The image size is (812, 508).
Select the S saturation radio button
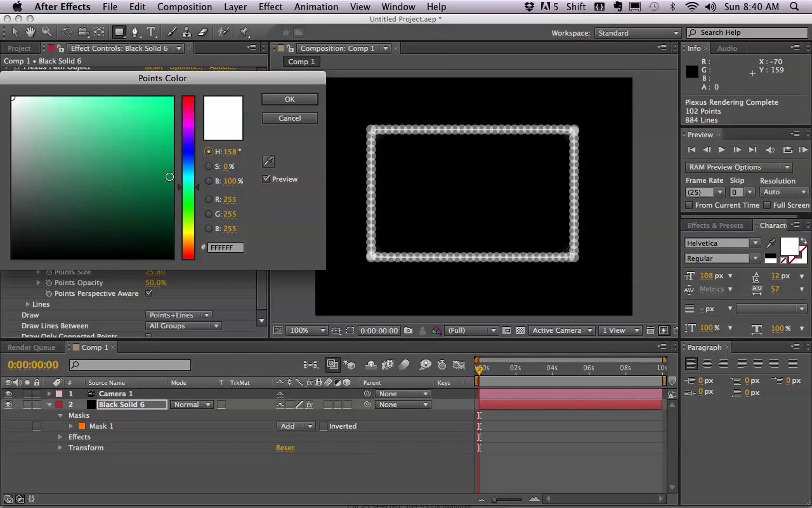click(208, 166)
